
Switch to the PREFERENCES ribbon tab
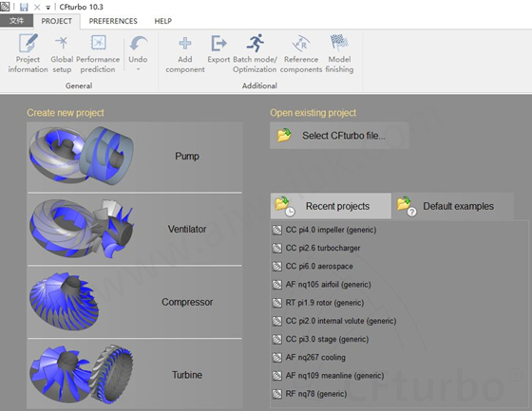click(x=113, y=21)
